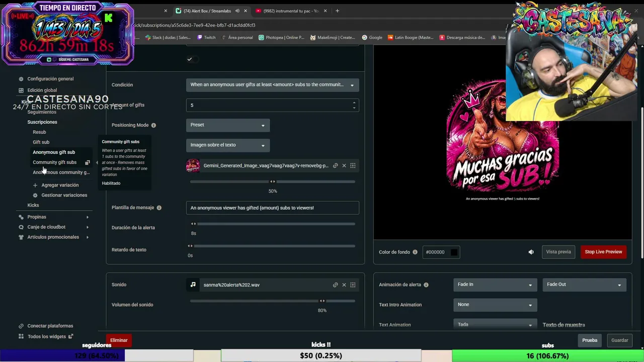Remove the sanma alerta sound file
Screen dimensions: 644x362
point(344,285)
